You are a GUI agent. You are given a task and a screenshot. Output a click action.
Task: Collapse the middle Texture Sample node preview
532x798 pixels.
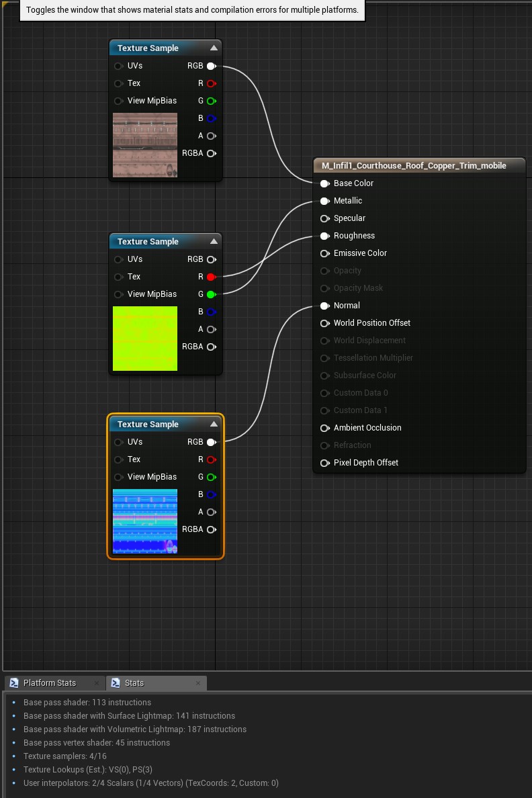pos(214,242)
